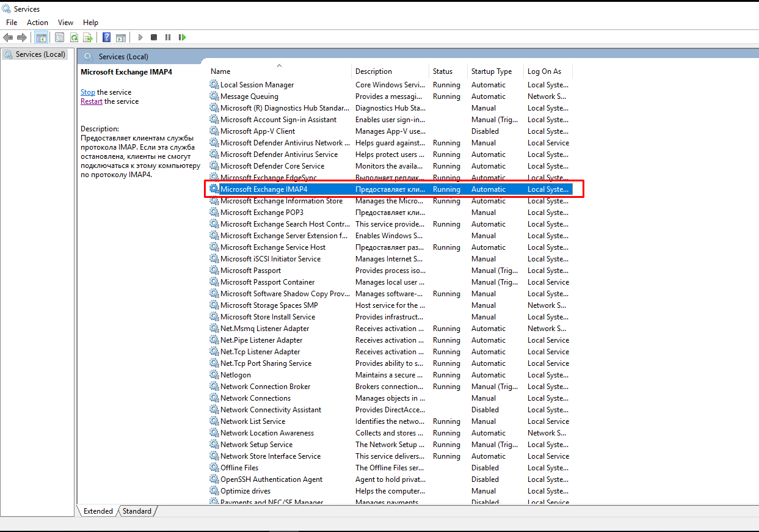The width and height of the screenshot is (759, 532).
Task: Open Properties via the toolbar icon
Action: pyautogui.click(x=59, y=37)
